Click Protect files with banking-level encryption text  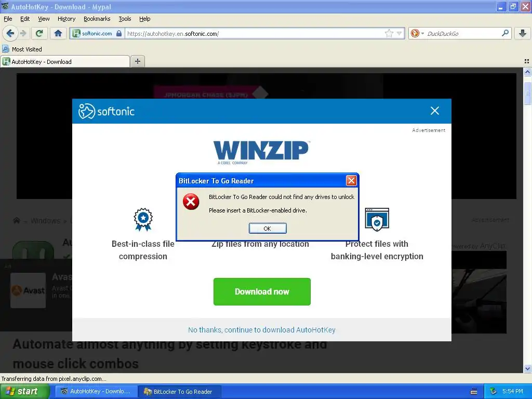pos(377,250)
